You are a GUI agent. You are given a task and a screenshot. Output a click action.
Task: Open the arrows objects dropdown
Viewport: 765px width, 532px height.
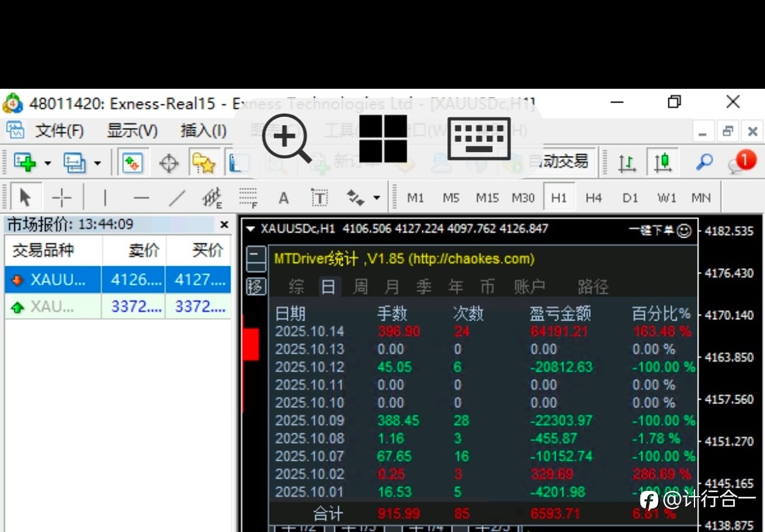coord(377,198)
